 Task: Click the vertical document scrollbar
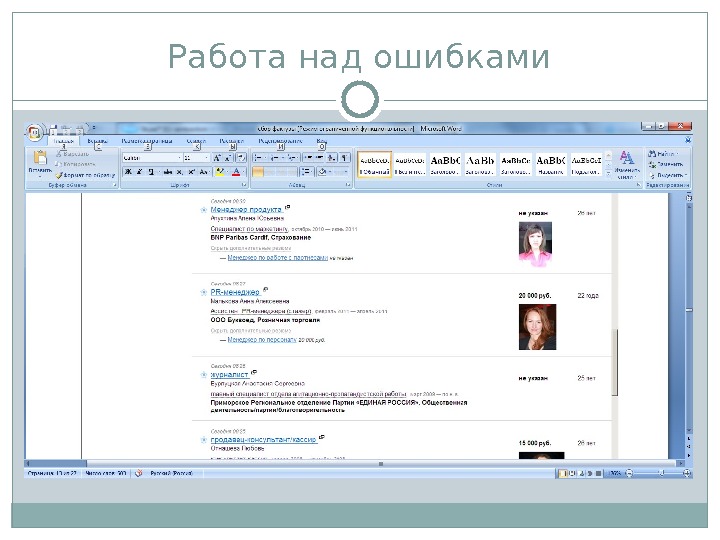[x=689, y=319]
